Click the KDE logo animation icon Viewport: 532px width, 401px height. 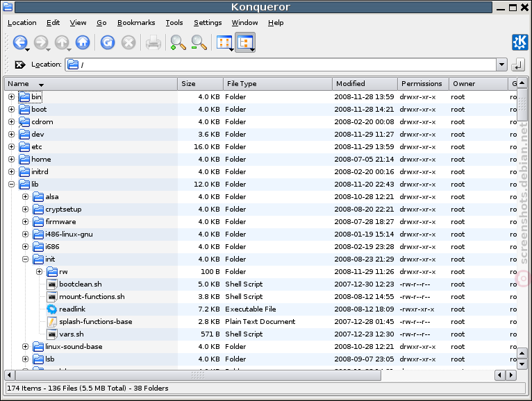(519, 42)
